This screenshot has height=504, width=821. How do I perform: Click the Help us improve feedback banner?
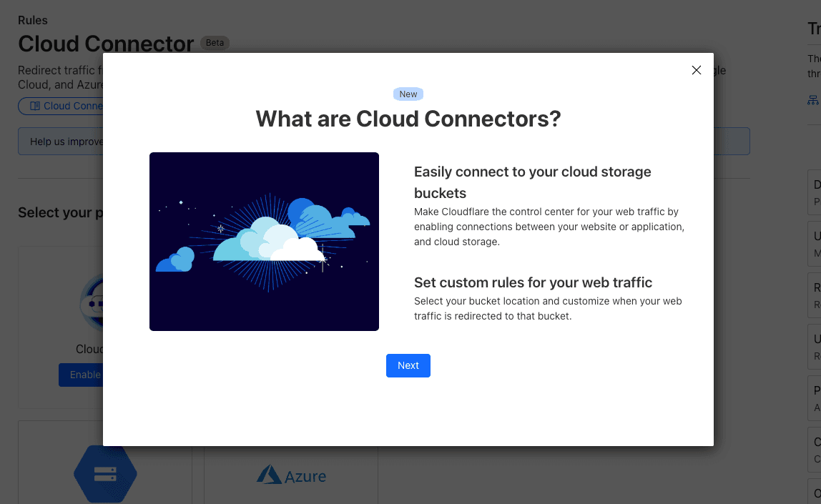coord(61,141)
